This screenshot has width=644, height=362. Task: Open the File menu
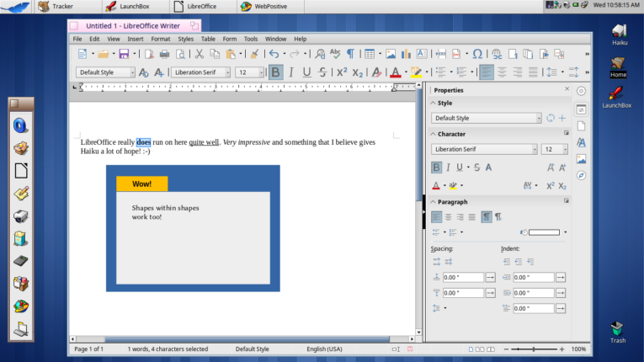tap(77, 39)
